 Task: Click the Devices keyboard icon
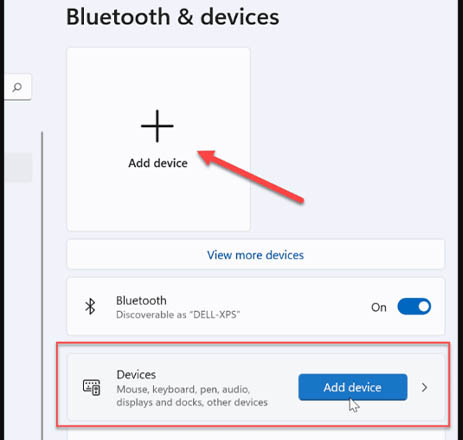[x=91, y=387]
